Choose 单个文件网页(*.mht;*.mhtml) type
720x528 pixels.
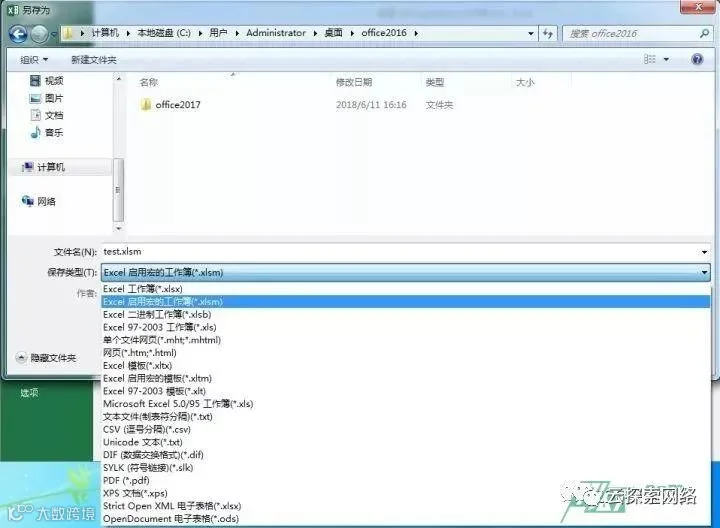point(405,340)
